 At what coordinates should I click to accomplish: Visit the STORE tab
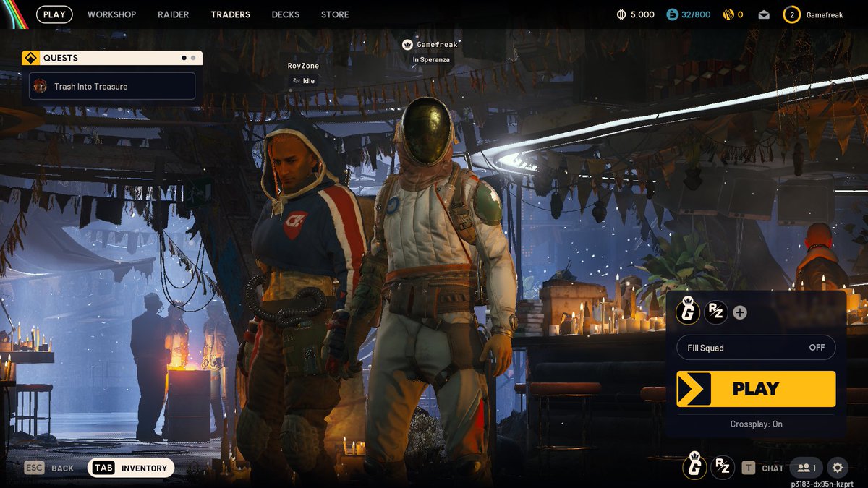[x=335, y=14]
